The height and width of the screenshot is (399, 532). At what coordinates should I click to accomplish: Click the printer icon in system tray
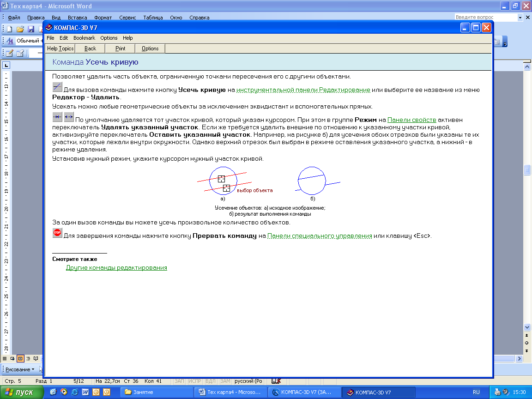click(x=497, y=392)
